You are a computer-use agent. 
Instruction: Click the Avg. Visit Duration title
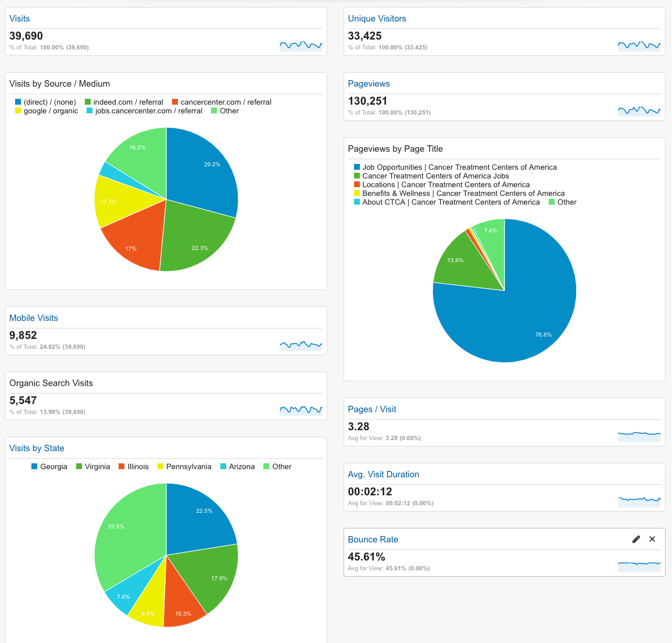(383, 474)
